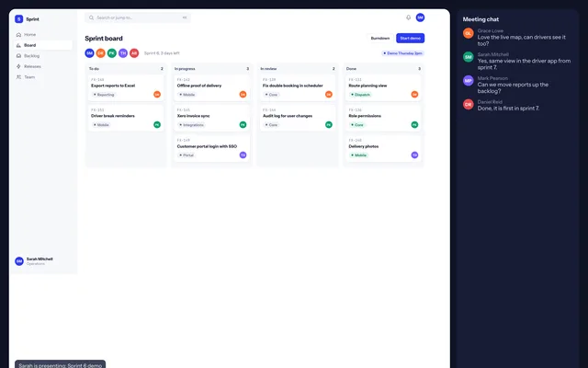This screenshot has width=588, height=368.
Task: Click the Meeting chat heading
Action: click(481, 19)
